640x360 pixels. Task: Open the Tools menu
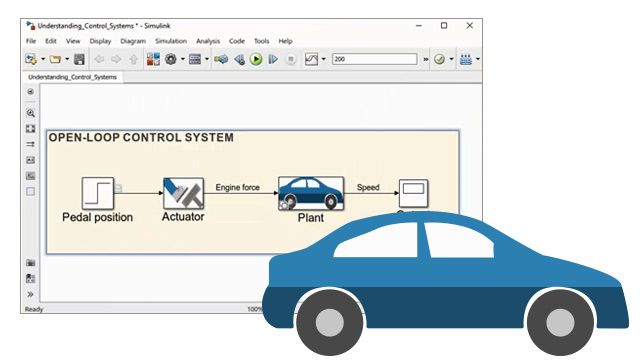coord(262,41)
